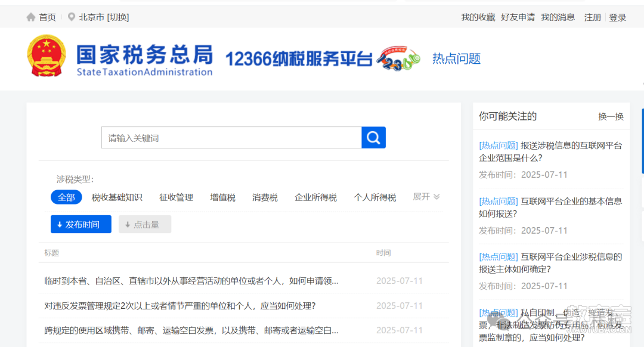
Task: Click 登录 to log in
Action: [x=617, y=17]
